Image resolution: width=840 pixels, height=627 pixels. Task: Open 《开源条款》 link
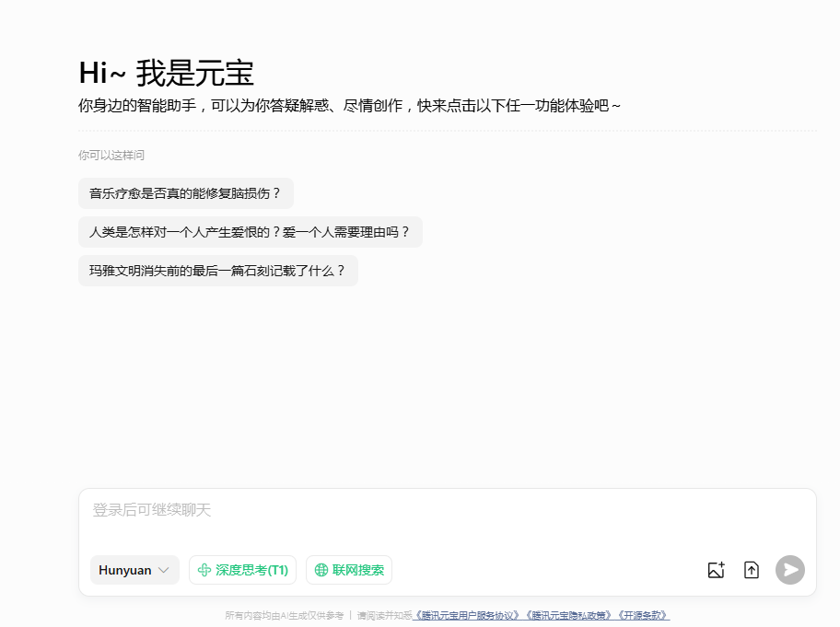(x=642, y=616)
